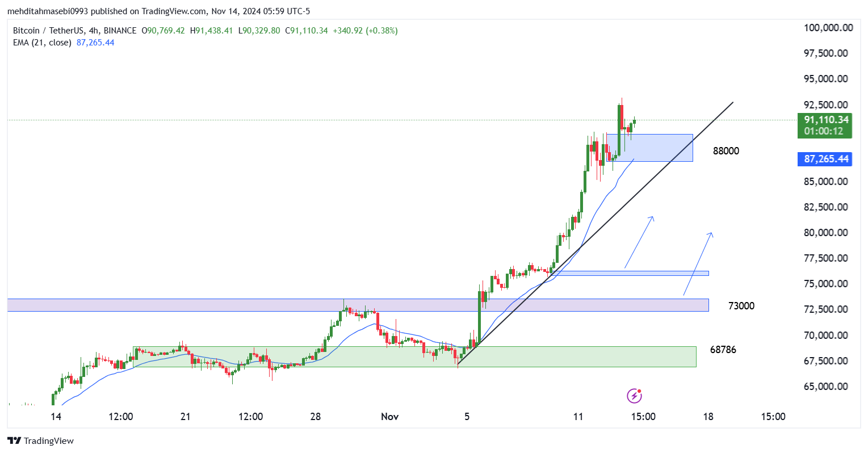The height and width of the screenshot is (453, 868).
Task: Click the 11 date label on time axis
Action: [x=578, y=417]
